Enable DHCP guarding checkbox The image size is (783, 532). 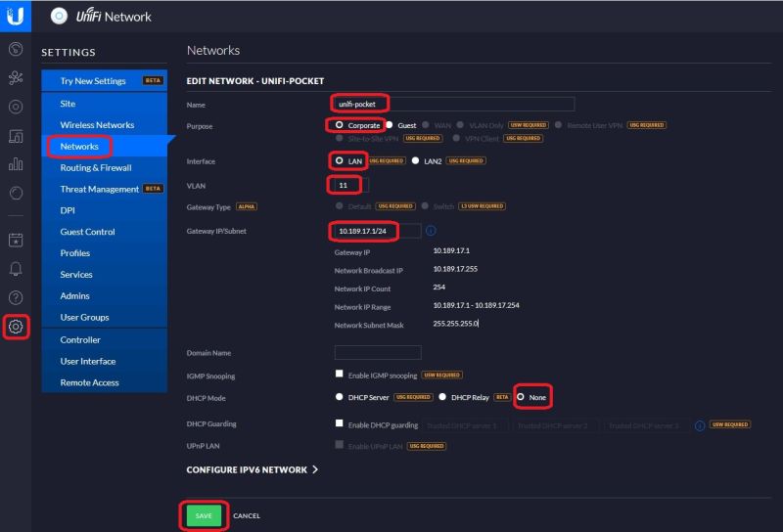point(339,423)
